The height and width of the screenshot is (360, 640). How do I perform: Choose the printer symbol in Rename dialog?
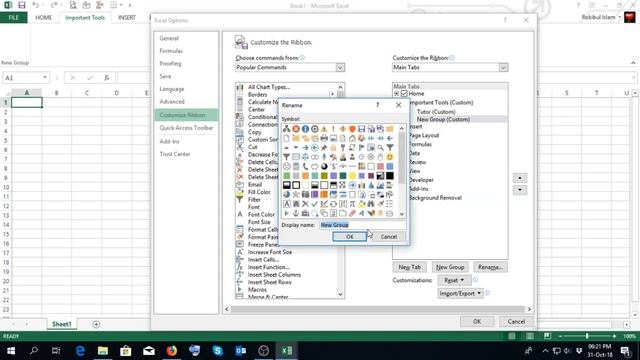coord(324,138)
